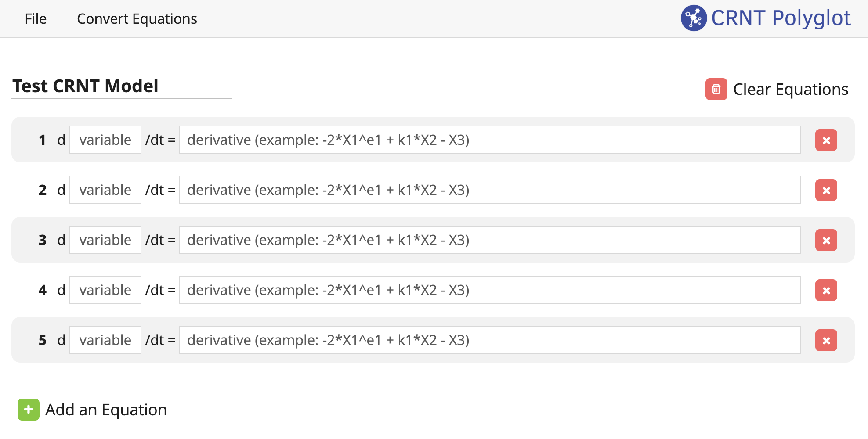The height and width of the screenshot is (439, 868).
Task: Delete equation 3 with its red X icon
Action: tap(826, 240)
